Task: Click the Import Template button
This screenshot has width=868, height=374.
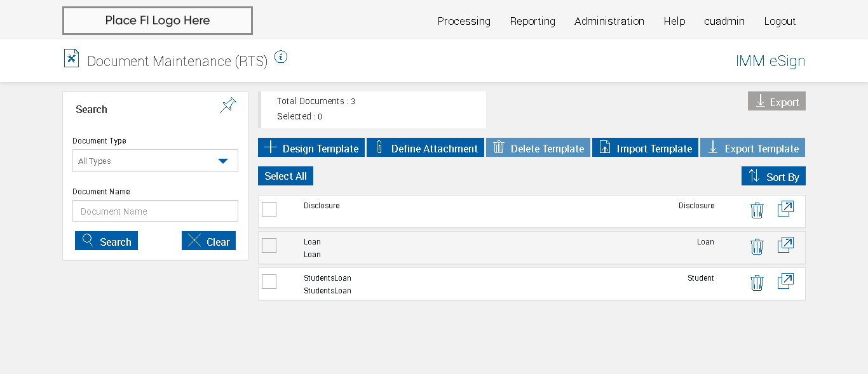Action: point(645,148)
